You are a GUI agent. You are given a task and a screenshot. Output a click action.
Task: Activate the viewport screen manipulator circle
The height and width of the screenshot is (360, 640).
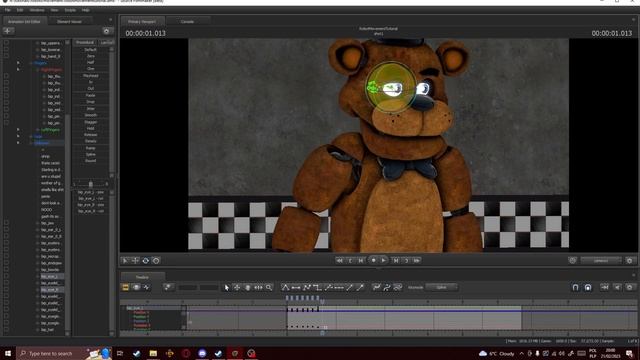156,260
